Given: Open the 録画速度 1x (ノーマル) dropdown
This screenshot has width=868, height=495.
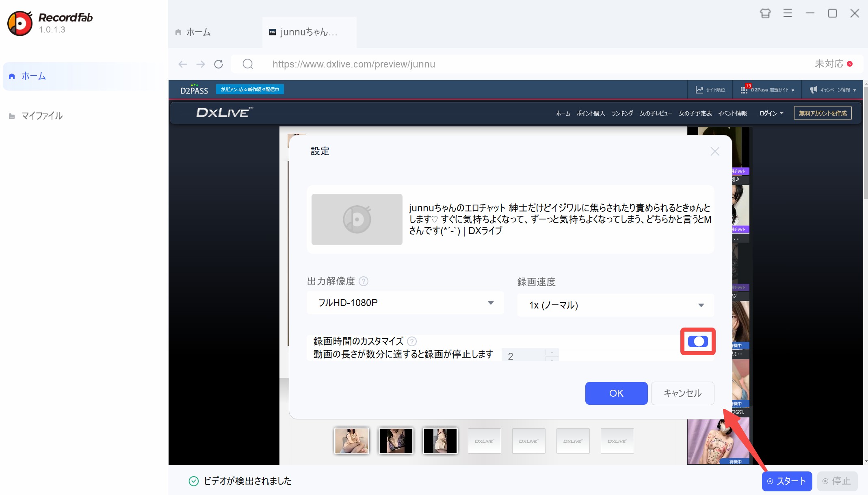Looking at the screenshot, I should (x=615, y=305).
